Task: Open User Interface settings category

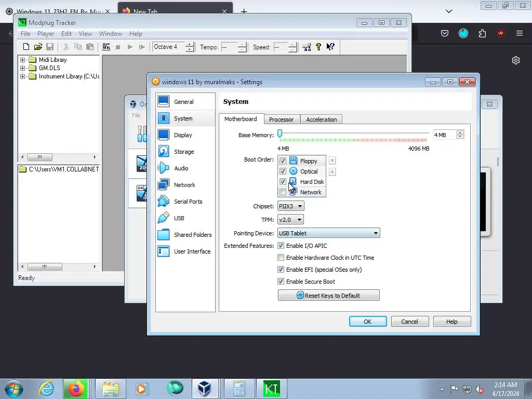Action: coord(185,251)
